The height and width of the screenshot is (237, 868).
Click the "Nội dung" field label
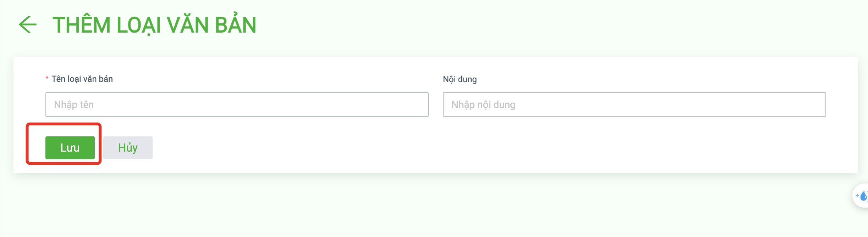point(460,79)
